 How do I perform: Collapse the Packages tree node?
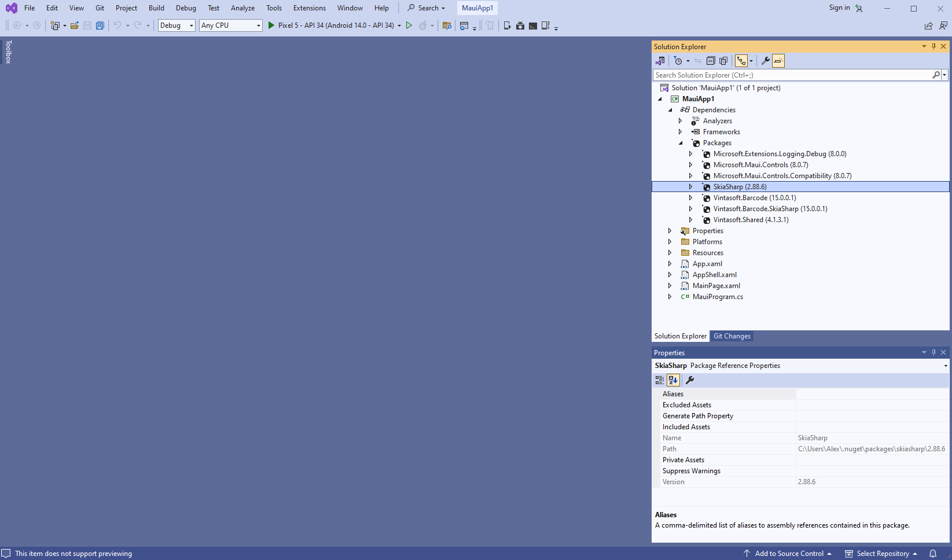(681, 143)
